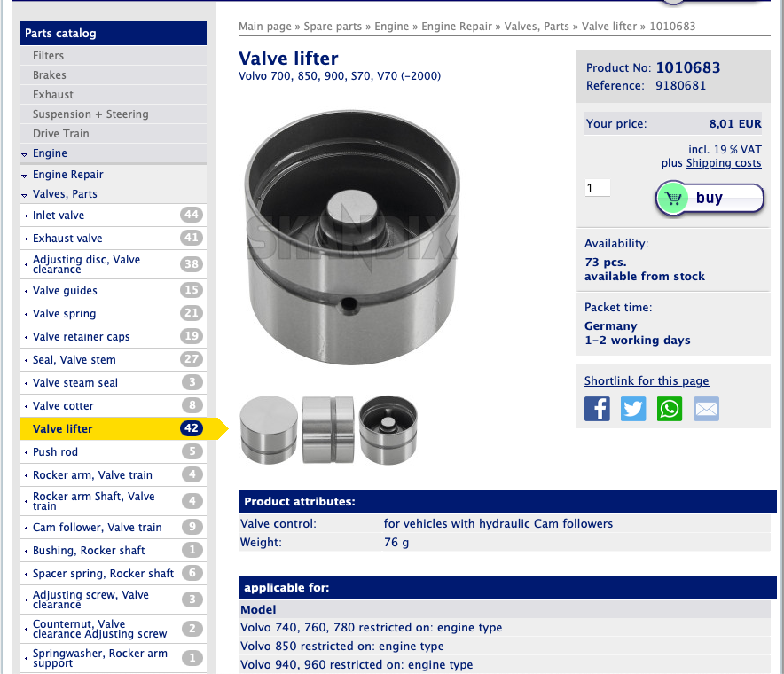Viewport: 784px width, 674px height.
Task: Open Filters in parts catalog
Action: coord(48,56)
